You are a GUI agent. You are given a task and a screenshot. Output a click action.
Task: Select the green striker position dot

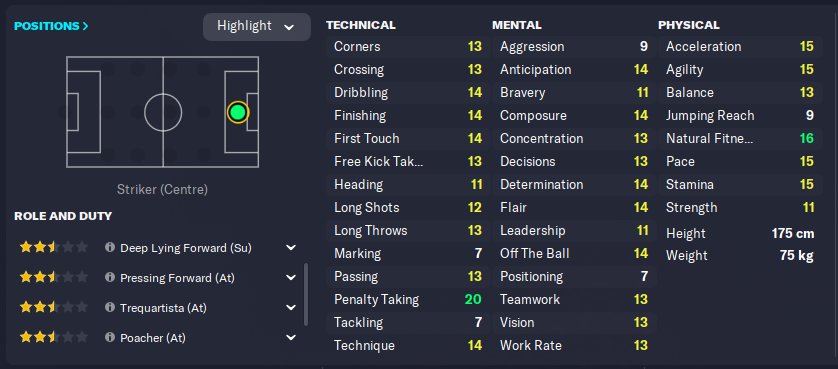238,112
